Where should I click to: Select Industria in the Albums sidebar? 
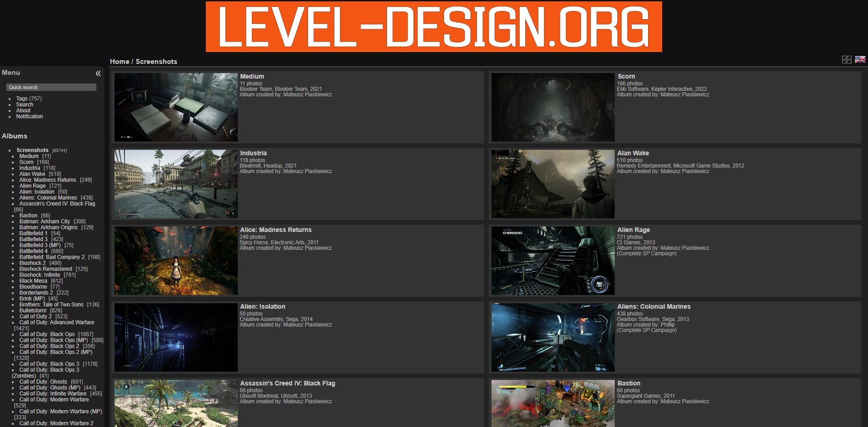coord(30,168)
